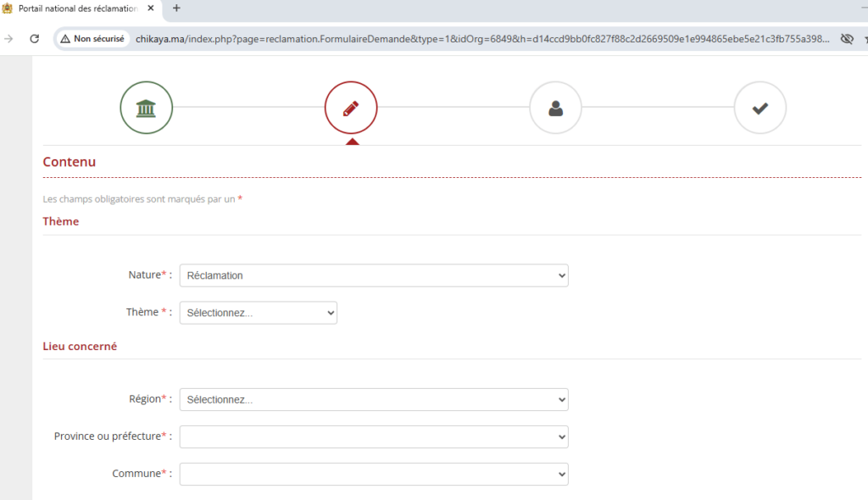
Task: Open the Commune dropdown
Action: click(x=373, y=474)
